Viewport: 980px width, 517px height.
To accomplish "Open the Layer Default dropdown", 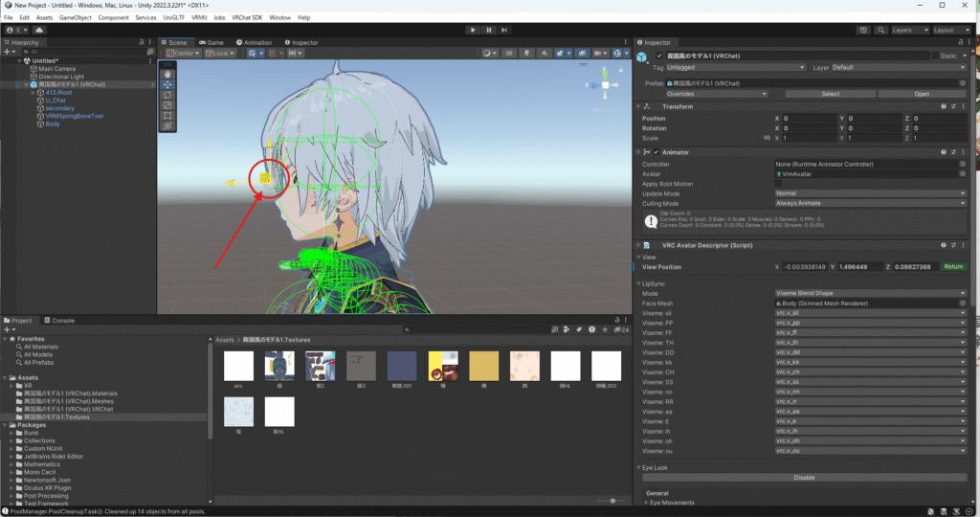I will [x=899, y=68].
